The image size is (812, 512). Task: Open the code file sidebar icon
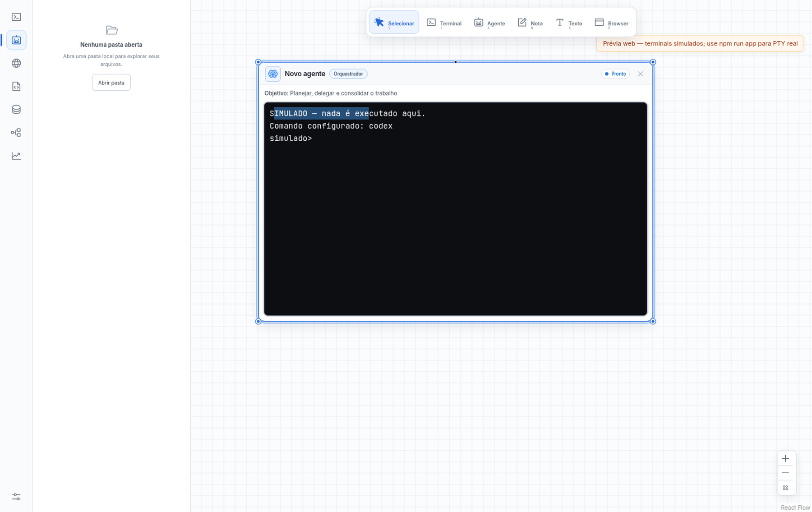coord(16,87)
